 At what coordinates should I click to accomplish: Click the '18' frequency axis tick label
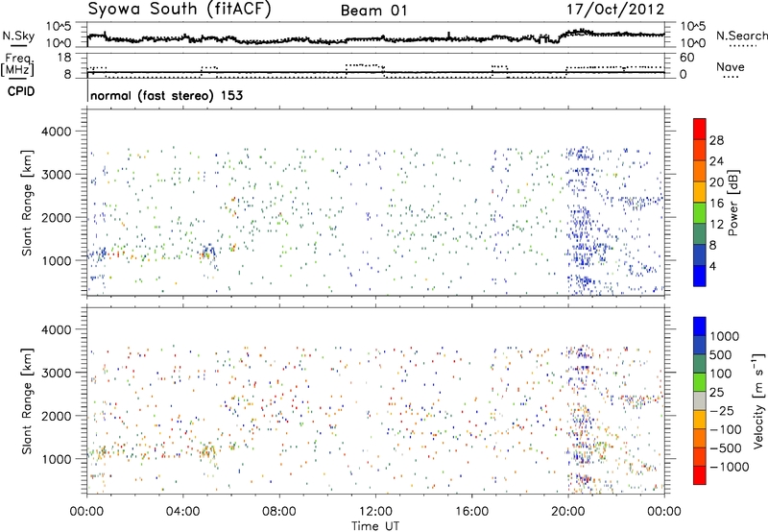coord(64,58)
